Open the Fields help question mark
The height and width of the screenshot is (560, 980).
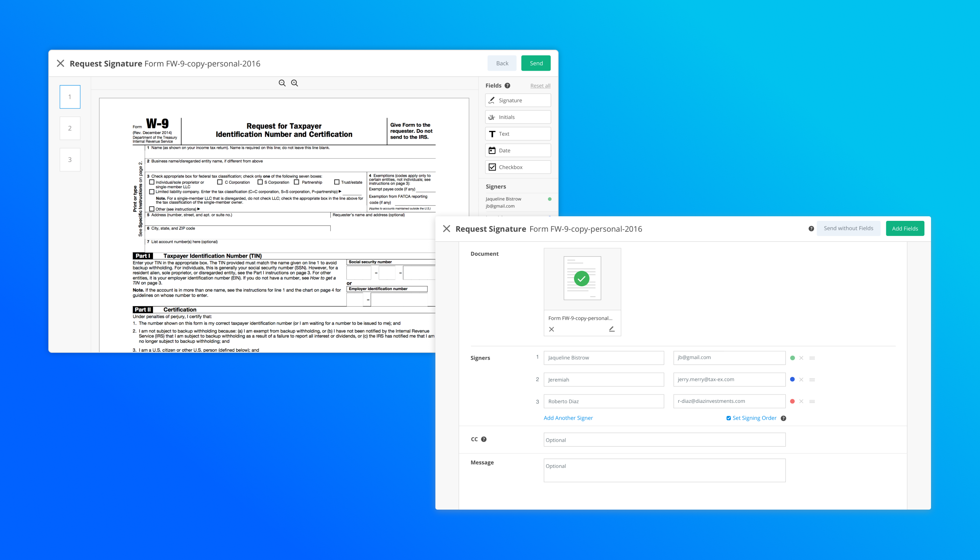(x=507, y=85)
